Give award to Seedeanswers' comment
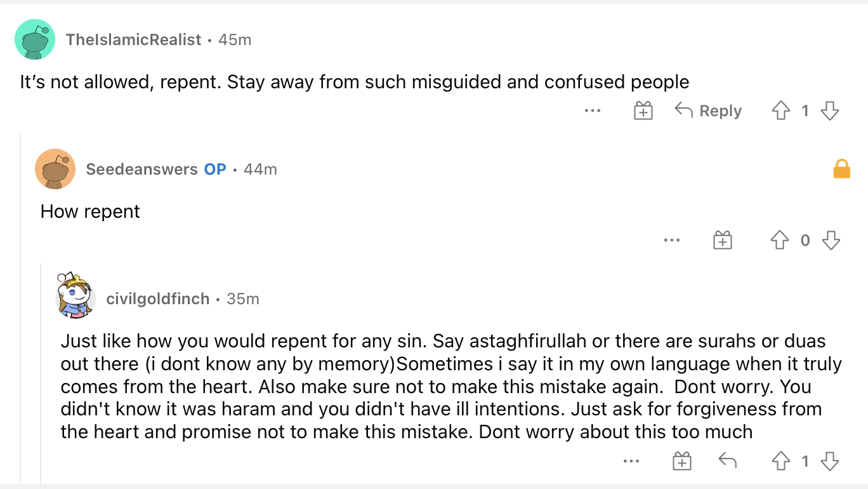Screen dimensions: 868x489 723,240
